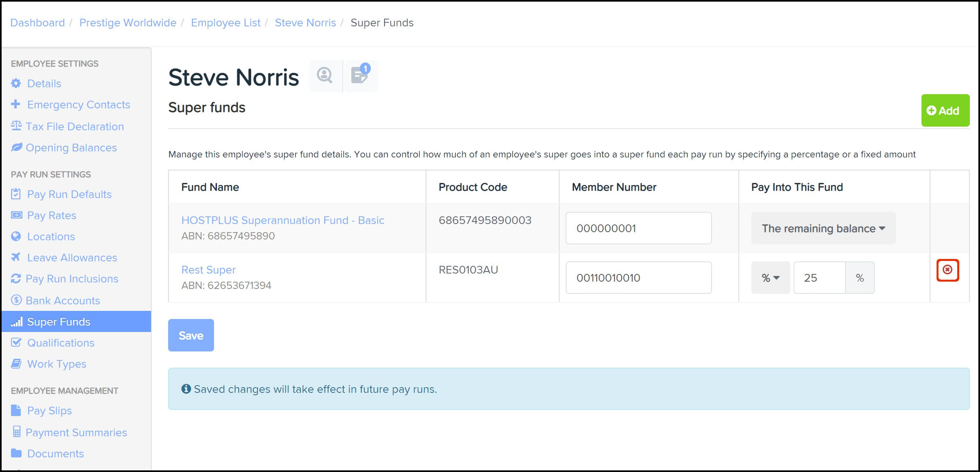Click the globe icon beside Locations
This screenshot has height=472, width=980.
[x=16, y=236]
